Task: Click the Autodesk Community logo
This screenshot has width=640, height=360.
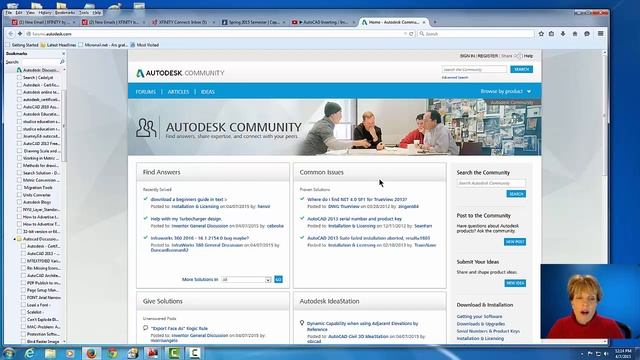Action: (180, 73)
